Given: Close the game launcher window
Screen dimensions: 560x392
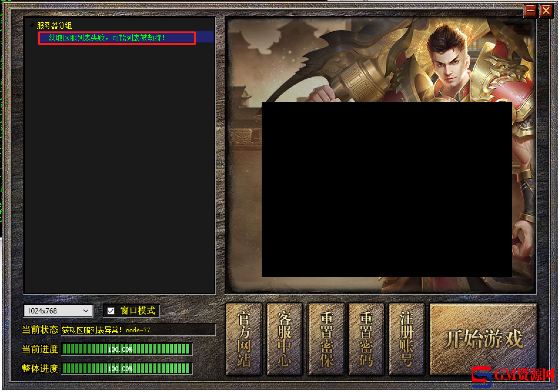Looking at the screenshot, I should (x=546, y=11).
